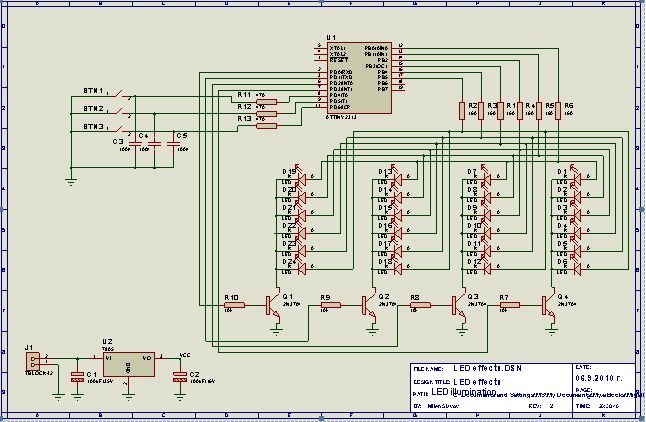Click the U2 7805 voltage regulator
Screen dimensions: 646x422
pyautogui.click(x=129, y=364)
